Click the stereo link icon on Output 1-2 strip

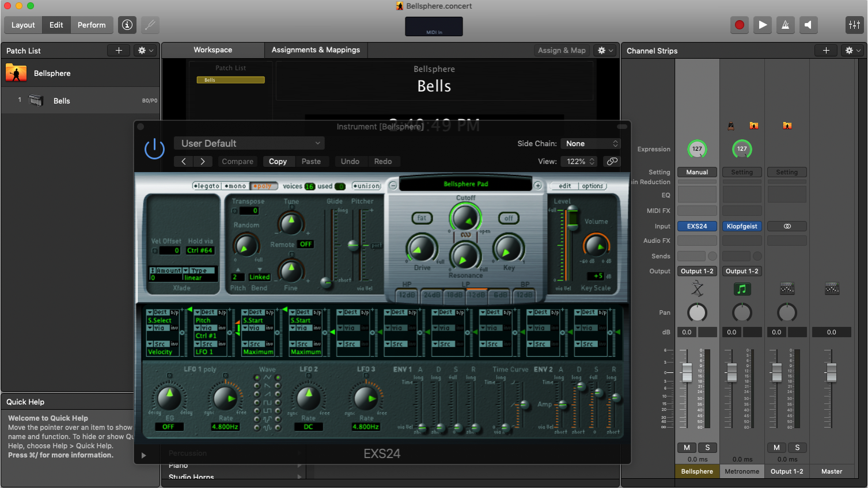point(787,226)
